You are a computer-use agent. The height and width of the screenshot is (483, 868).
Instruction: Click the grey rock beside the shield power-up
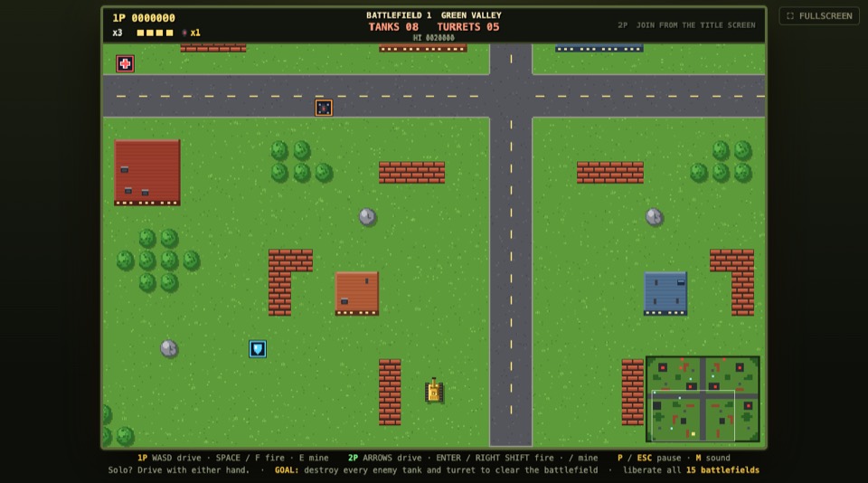(x=169, y=348)
